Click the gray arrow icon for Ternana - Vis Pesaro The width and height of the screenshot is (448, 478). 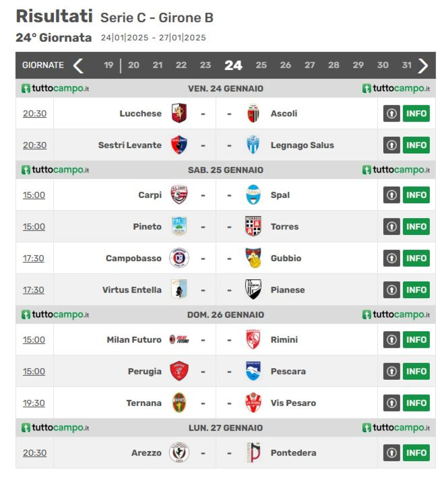click(x=392, y=403)
